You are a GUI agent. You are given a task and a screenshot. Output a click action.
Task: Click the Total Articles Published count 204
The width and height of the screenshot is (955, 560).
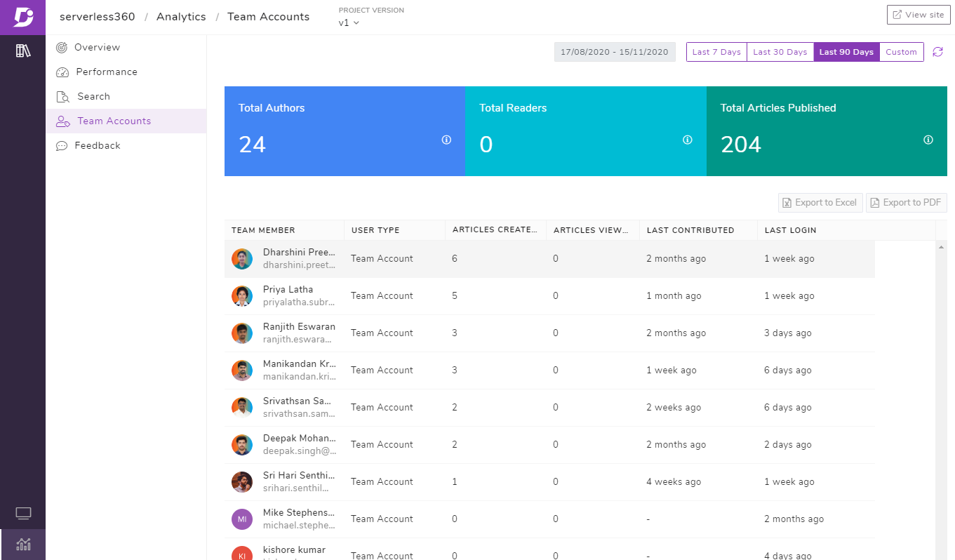(x=741, y=145)
